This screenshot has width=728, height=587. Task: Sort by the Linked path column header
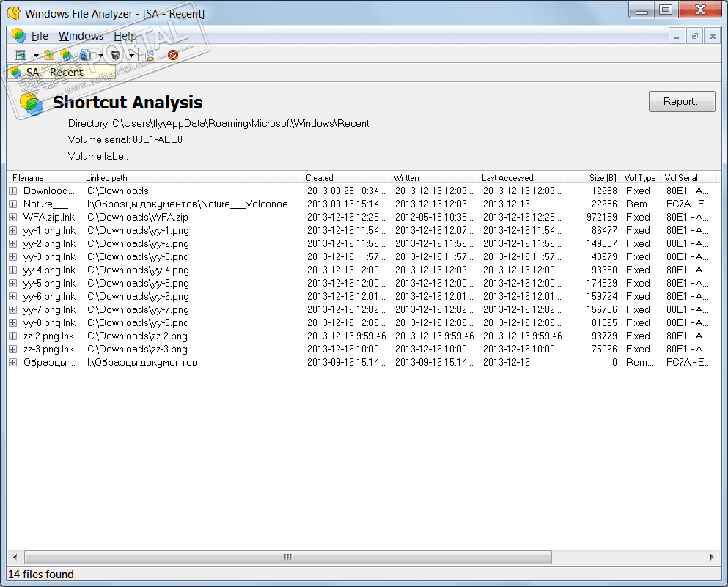[191, 178]
